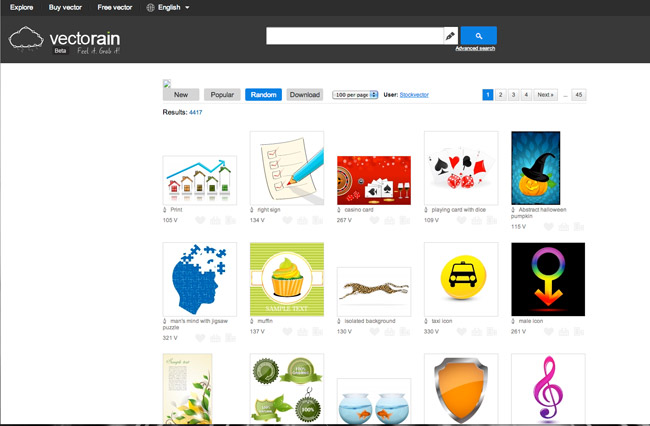
Task: Click the vectorain cloud logo
Action: (26, 39)
